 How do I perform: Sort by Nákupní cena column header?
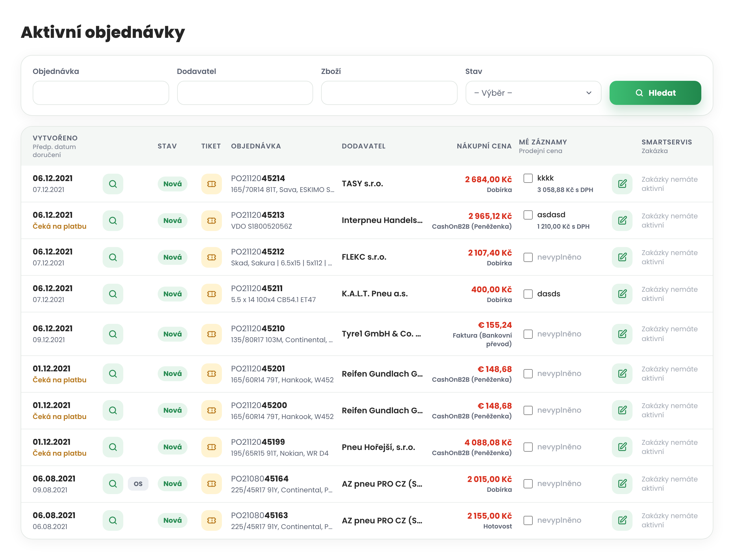(x=484, y=146)
